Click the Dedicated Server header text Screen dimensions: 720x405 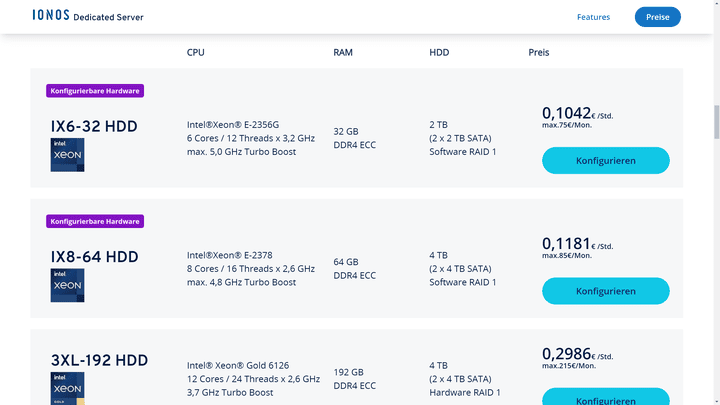(x=108, y=17)
